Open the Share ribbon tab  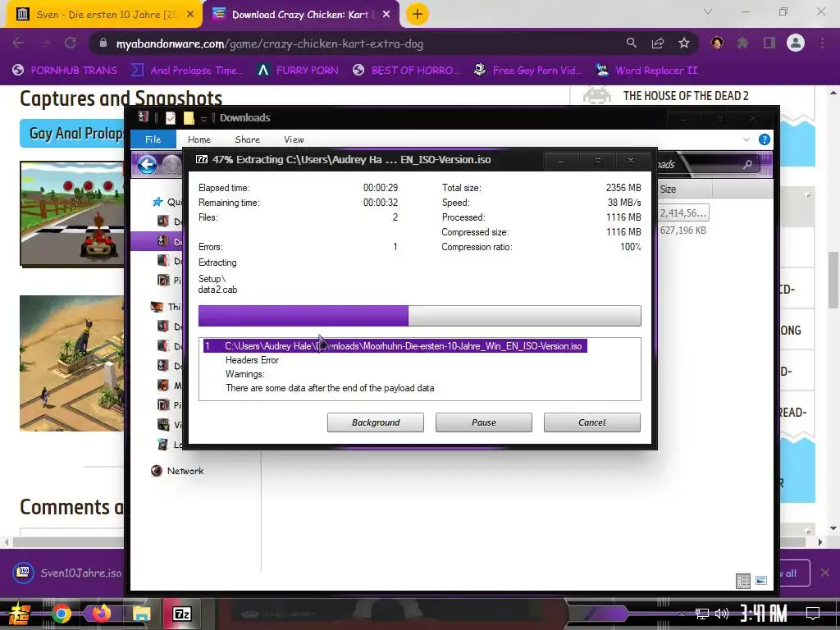pyautogui.click(x=247, y=139)
